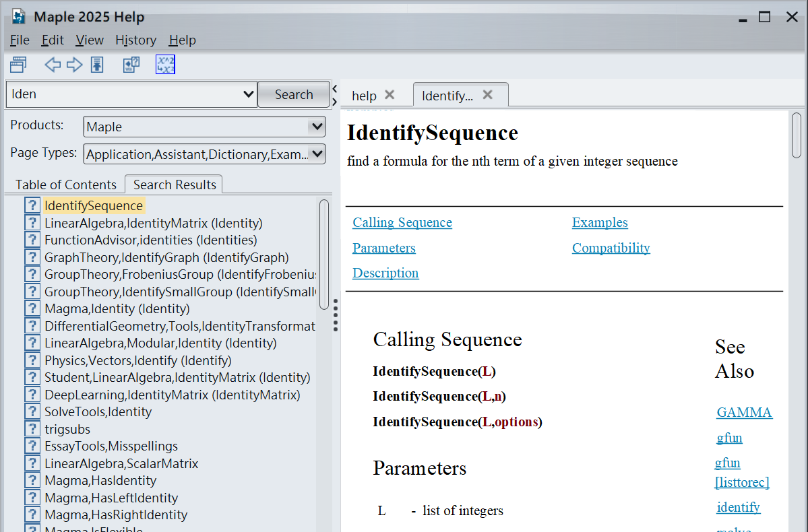Click the open help page as worksheet icon
The width and height of the screenshot is (808, 532).
(x=131, y=65)
